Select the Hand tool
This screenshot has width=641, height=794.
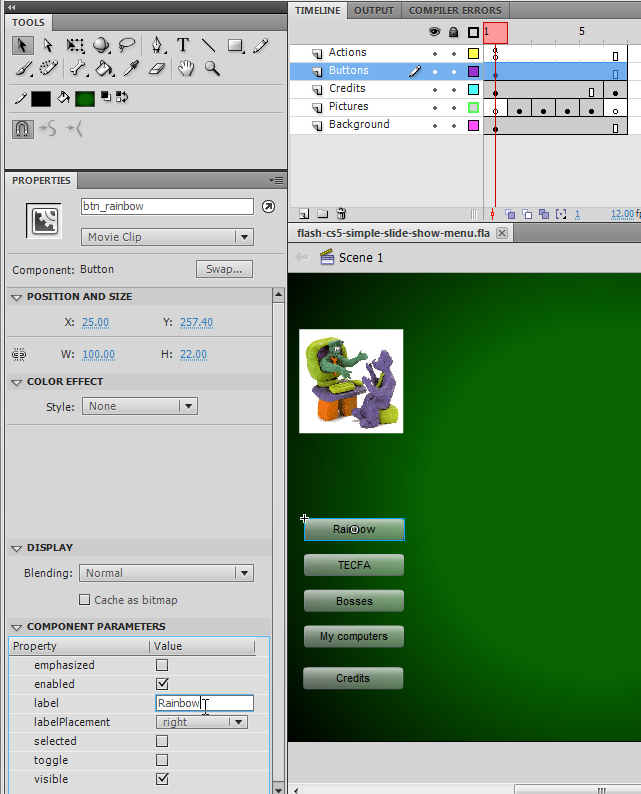point(186,68)
